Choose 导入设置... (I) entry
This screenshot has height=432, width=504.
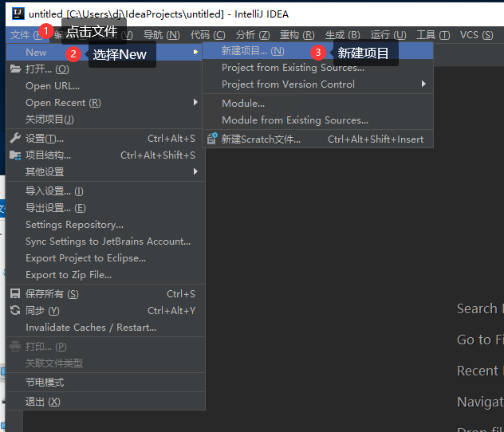click(105, 191)
